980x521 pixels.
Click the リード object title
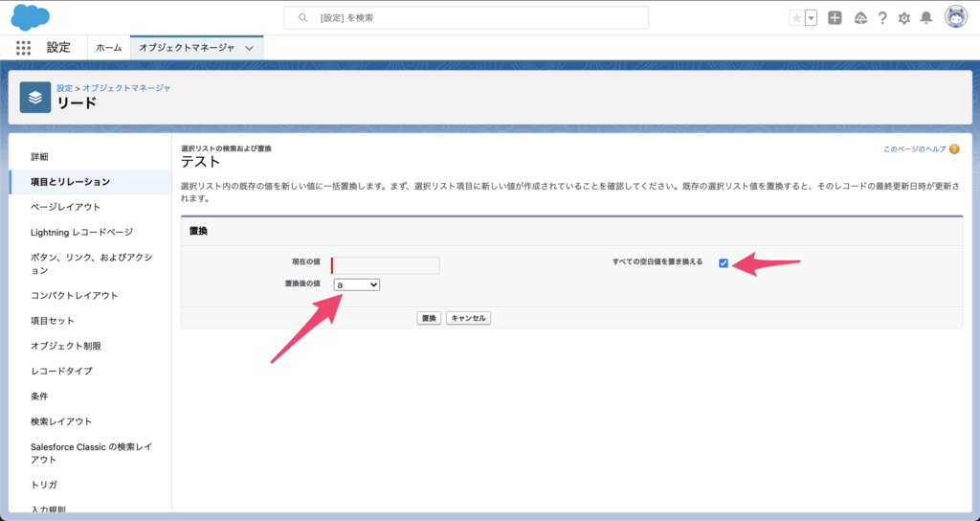(x=77, y=103)
